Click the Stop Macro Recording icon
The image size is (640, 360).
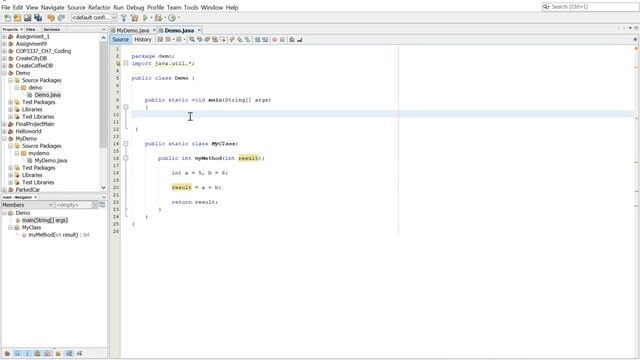tap(282, 40)
